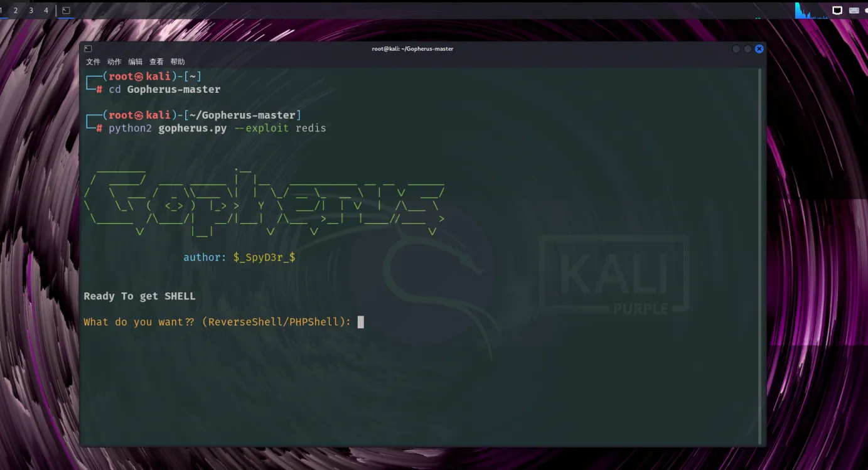The image size is (868, 470).
Task: Click the input cursor after the ReverseShell/PHPShell prompt
Action: coord(361,322)
